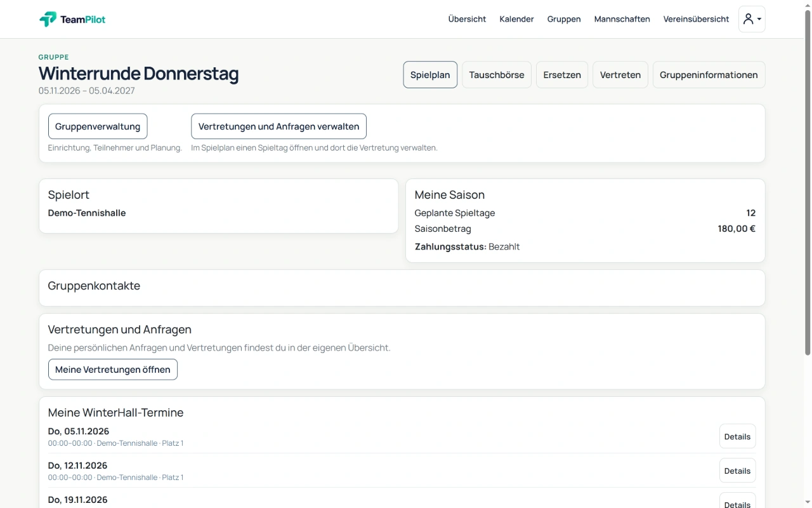
Task: Show the Gruppeninformationen tab
Action: [x=709, y=75]
